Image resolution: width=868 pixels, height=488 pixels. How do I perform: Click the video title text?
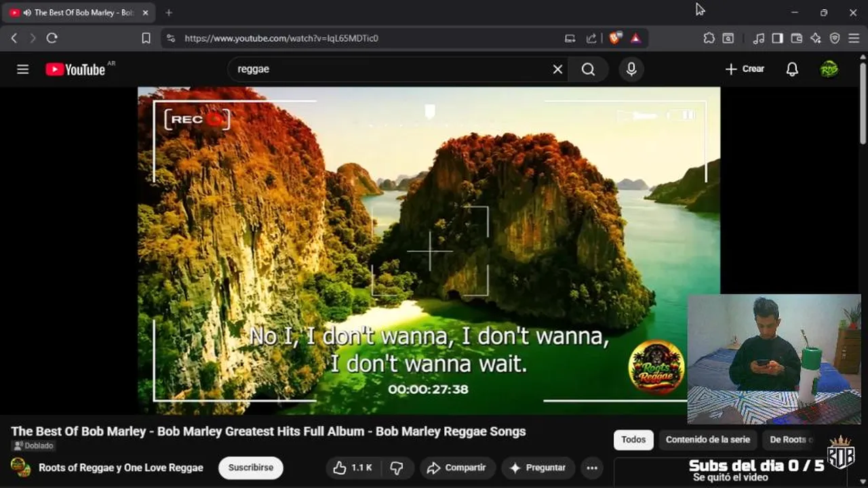tap(269, 431)
